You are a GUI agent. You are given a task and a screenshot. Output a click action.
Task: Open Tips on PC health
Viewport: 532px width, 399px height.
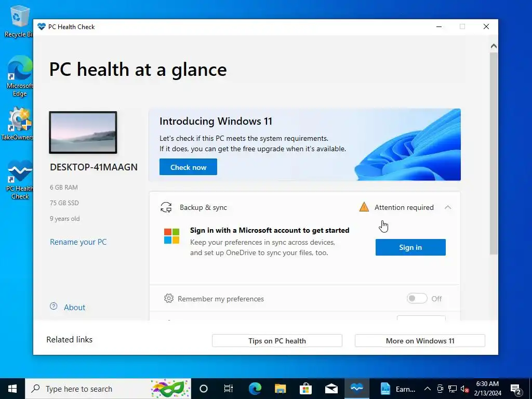[x=277, y=341]
